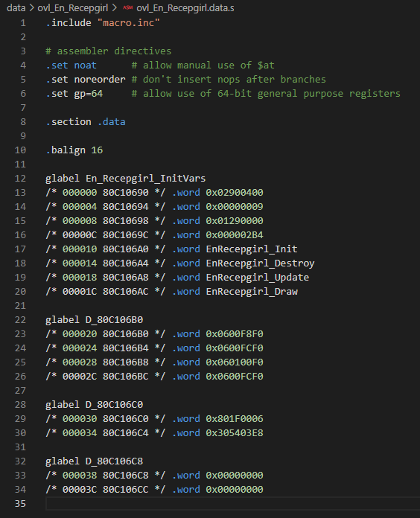Click the chevron after data breadcrumb
Screen dimensions: 420x518
click(32, 8)
